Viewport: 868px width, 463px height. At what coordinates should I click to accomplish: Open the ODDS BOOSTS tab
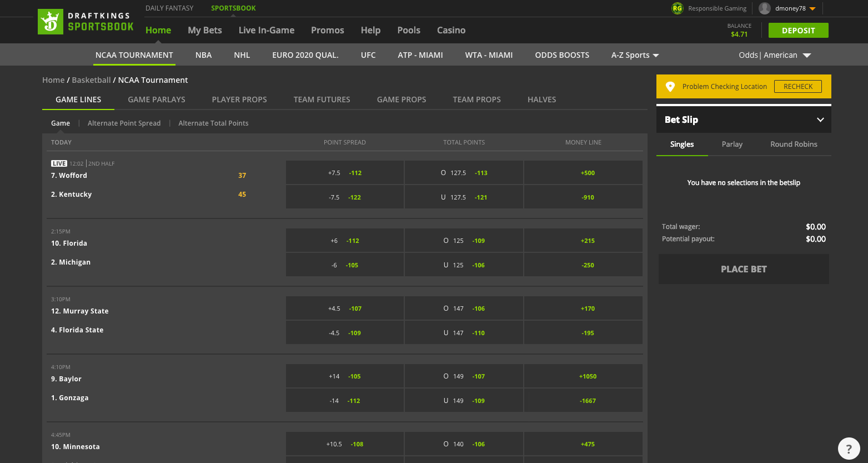point(562,55)
